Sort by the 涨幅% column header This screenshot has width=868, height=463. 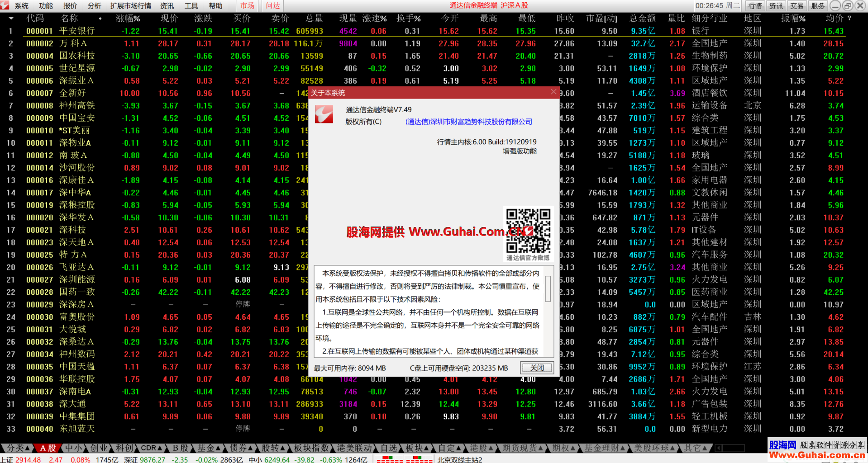(128, 19)
